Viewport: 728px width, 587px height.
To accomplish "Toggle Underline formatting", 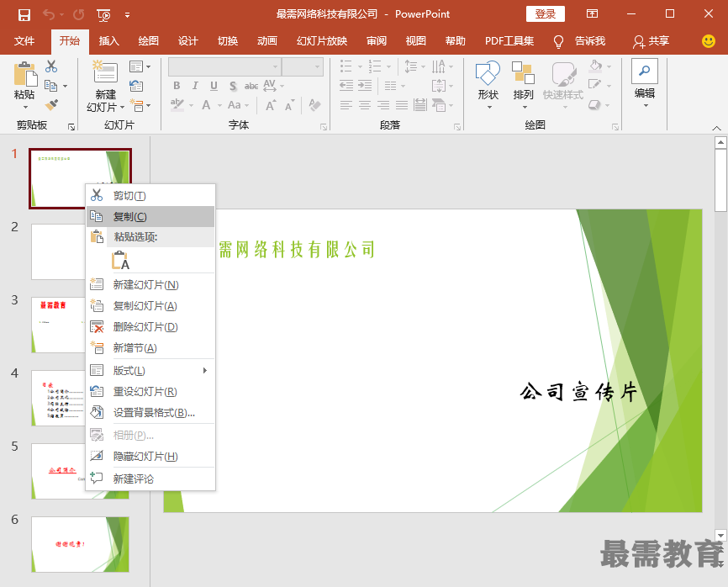I will [214, 86].
